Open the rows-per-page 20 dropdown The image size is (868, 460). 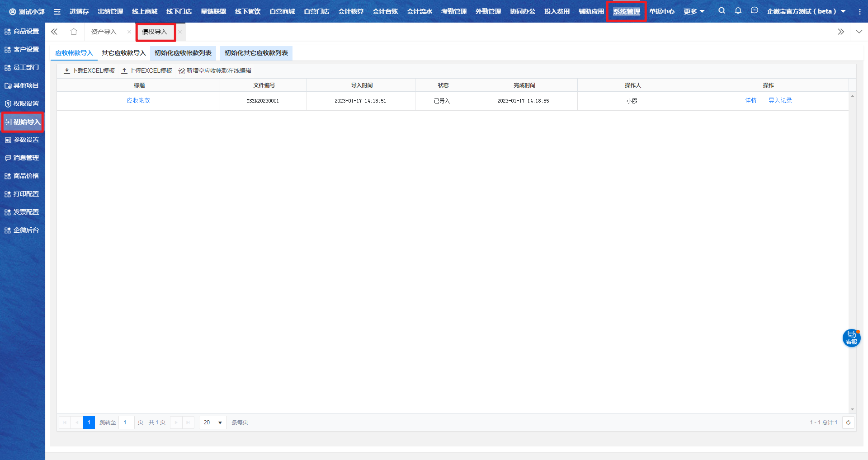[212, 422]
